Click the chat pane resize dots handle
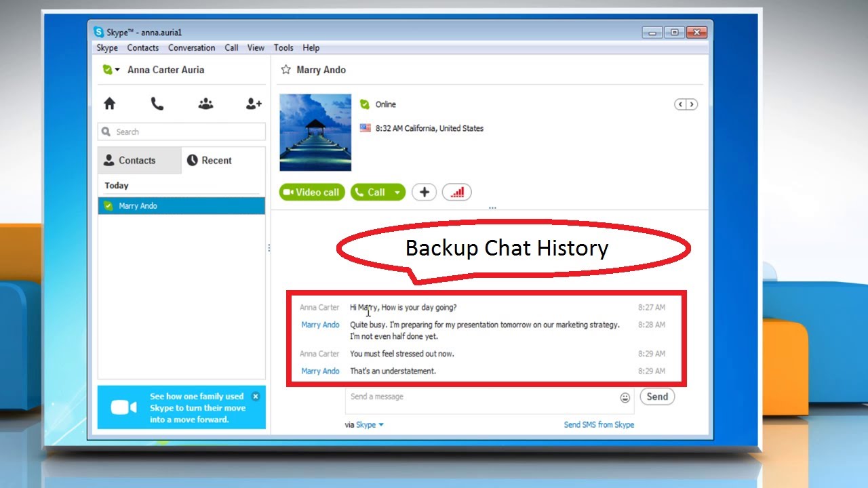 coord(492,208)
